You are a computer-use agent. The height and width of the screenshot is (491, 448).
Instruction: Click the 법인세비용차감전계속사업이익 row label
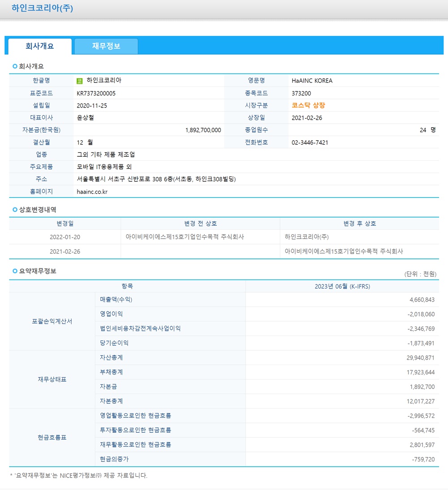[x=140, y=328]
